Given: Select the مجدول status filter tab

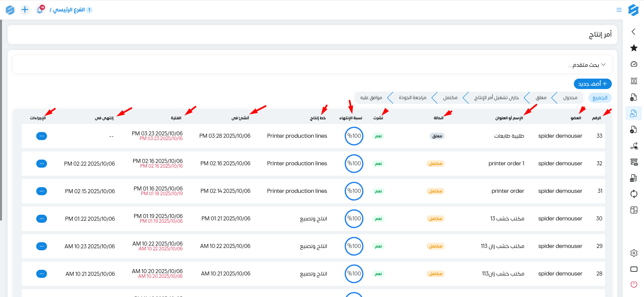Looking at the screenshot, I should [570, 98].
